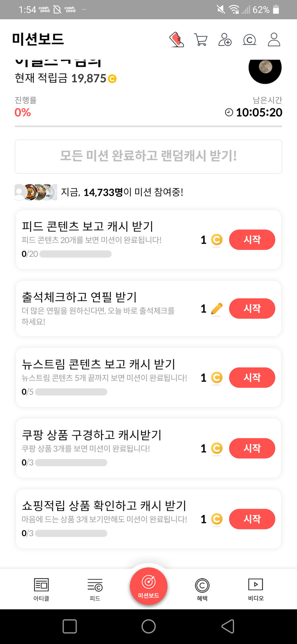
Task: Go to the 비디오 tab
Action: click(x=255, y=589)
